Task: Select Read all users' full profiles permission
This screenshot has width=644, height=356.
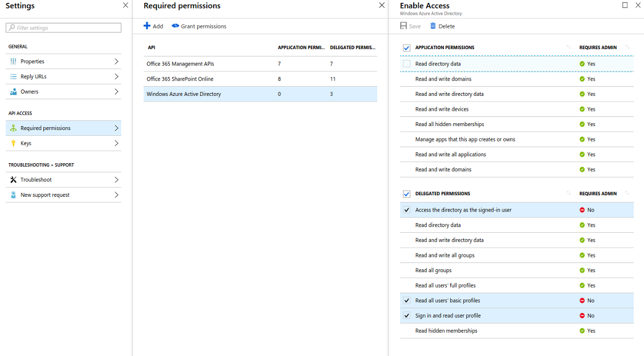Action: pos(517,285)
